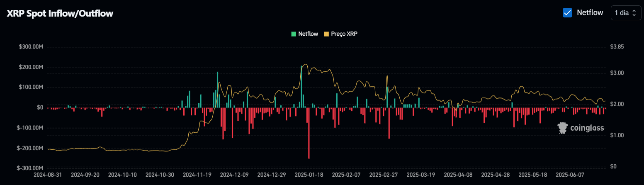Click the XRP Spot Inflow/Outflow title
This screenshot has height=185, width=644.
(x=60, y=13)
